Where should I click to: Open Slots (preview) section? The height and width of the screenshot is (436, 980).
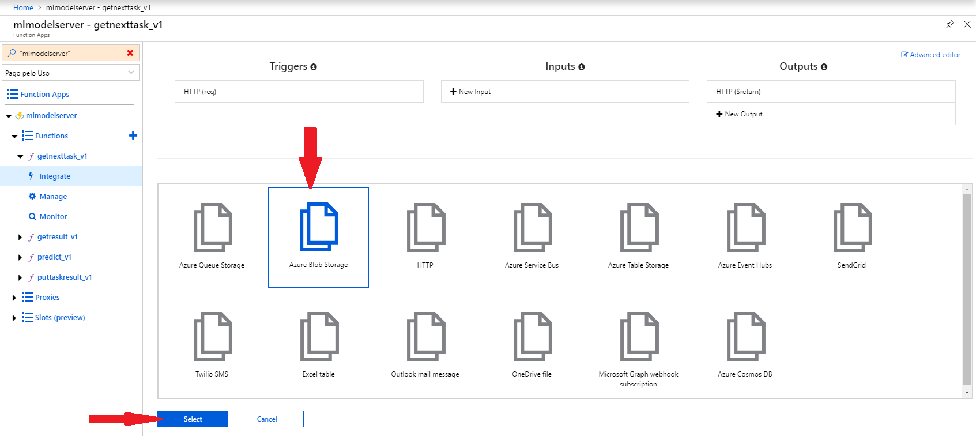60,317
